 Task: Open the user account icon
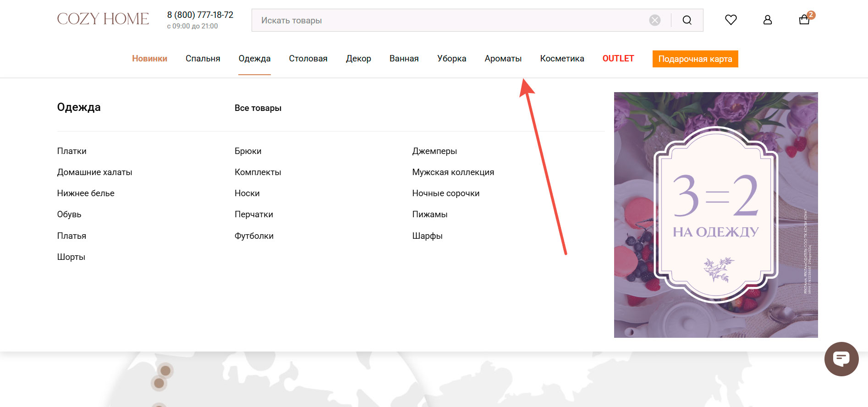768,20
